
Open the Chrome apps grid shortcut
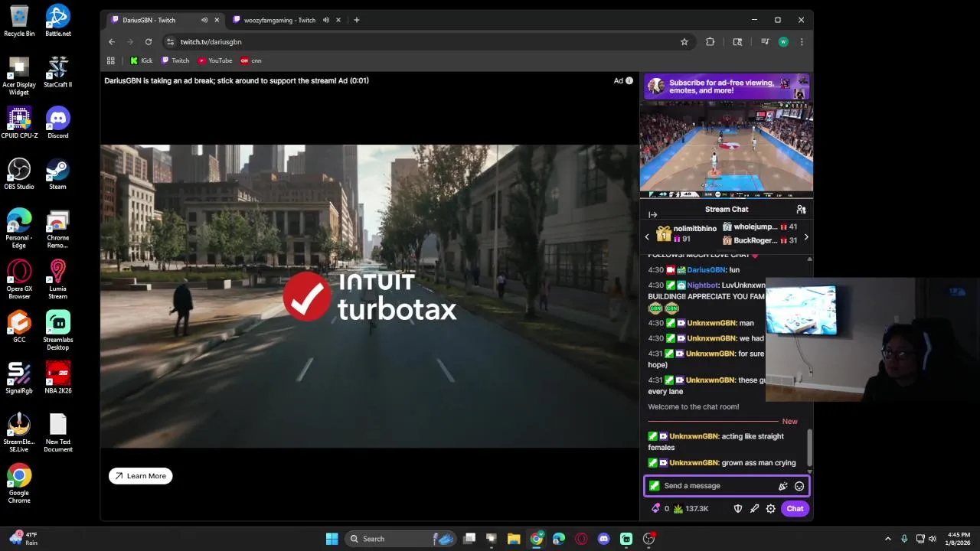111,60
